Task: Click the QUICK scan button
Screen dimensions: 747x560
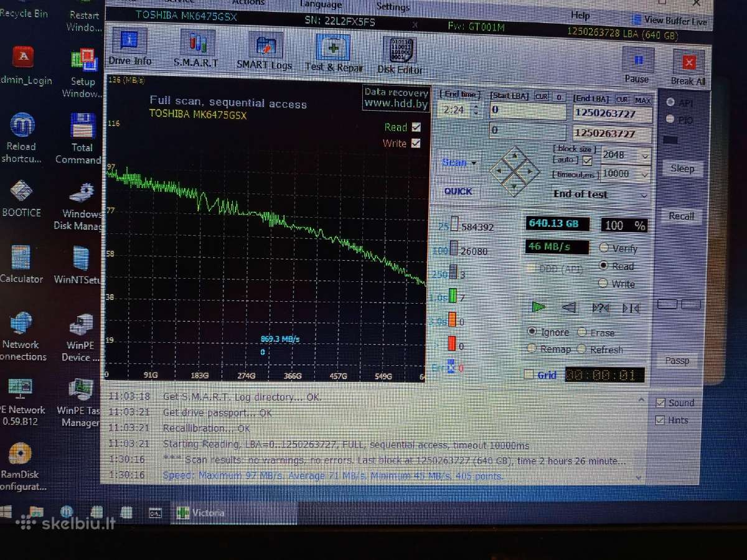Action: click(458, 191)
